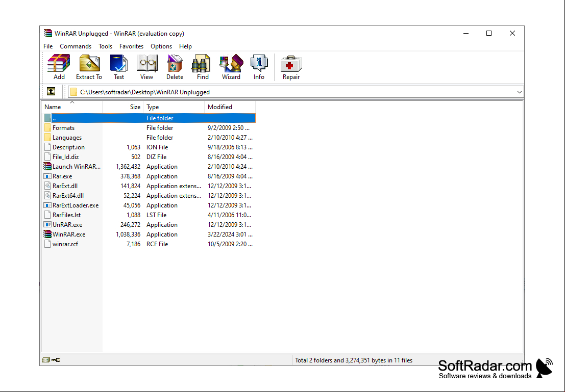Select the Languages folder icon

47,138
